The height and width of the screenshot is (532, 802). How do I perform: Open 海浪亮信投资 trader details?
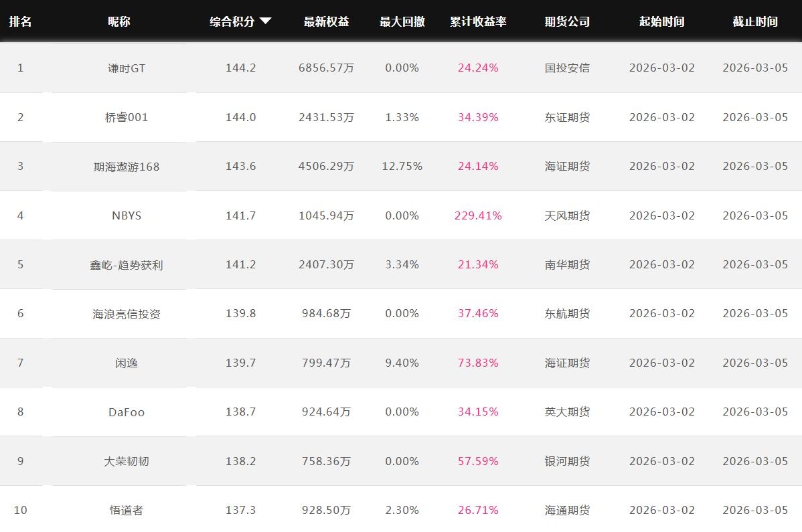click(127, 314)
